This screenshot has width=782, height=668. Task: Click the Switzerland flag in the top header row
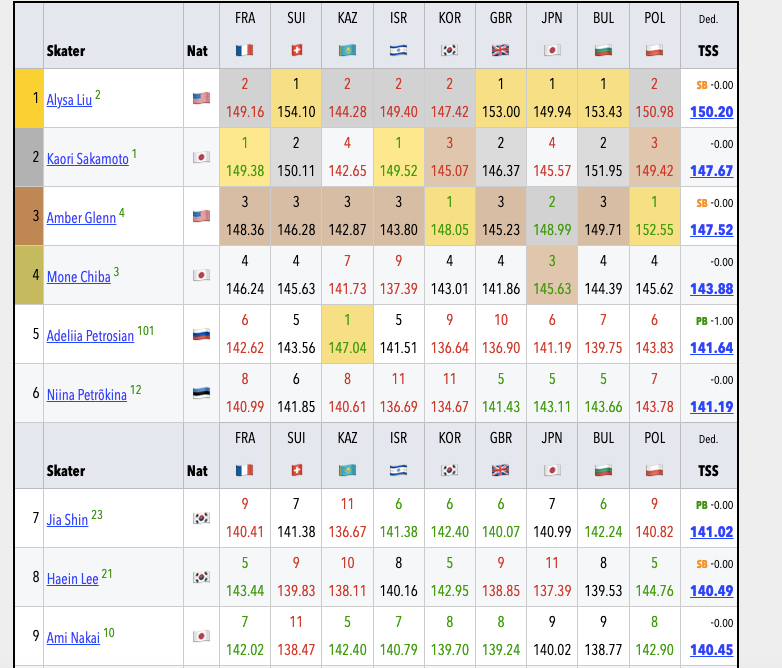(296, 50)
